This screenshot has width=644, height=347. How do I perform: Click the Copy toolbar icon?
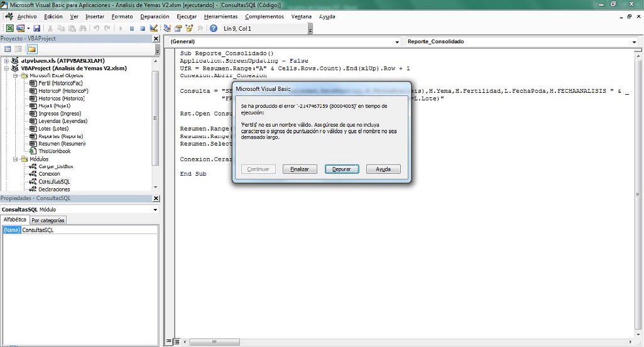(61, 28)
